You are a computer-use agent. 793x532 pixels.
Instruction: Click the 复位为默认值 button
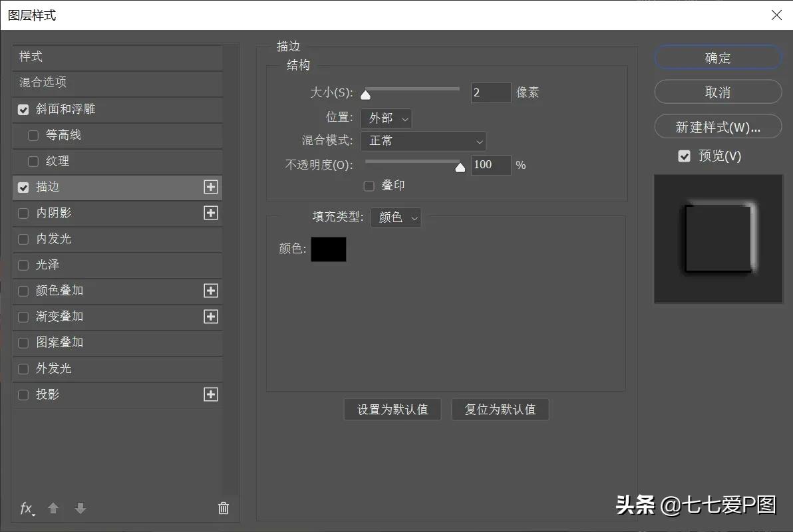tap(500, 409)
